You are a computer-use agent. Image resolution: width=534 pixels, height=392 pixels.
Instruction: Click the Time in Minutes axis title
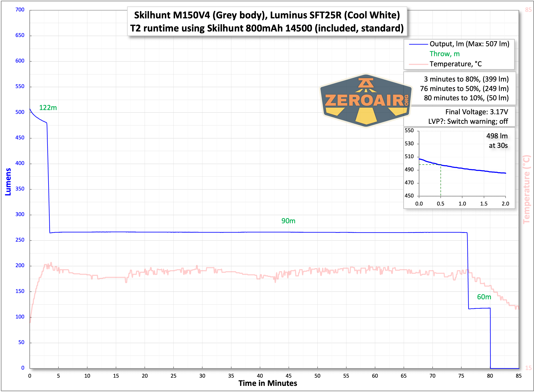coord(268,383)
